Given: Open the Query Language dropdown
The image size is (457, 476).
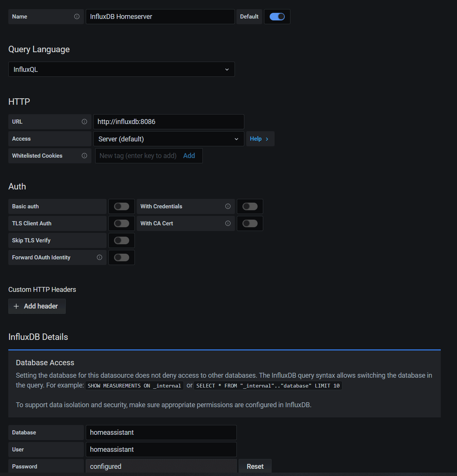Looking at the screenshot, I should pyautogui.click(x=227, y=69).
